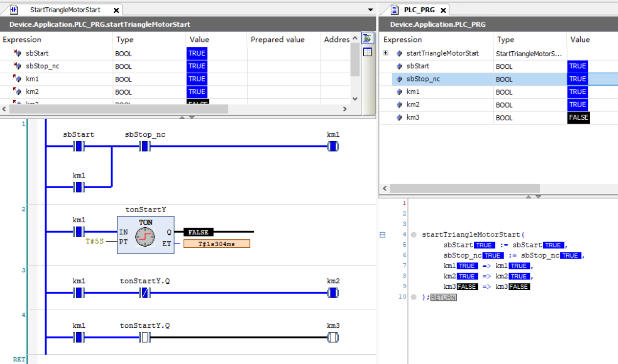Click the clock icon inside TON block
The height and width of the screenshot is (364, 618).
point(145,237)
